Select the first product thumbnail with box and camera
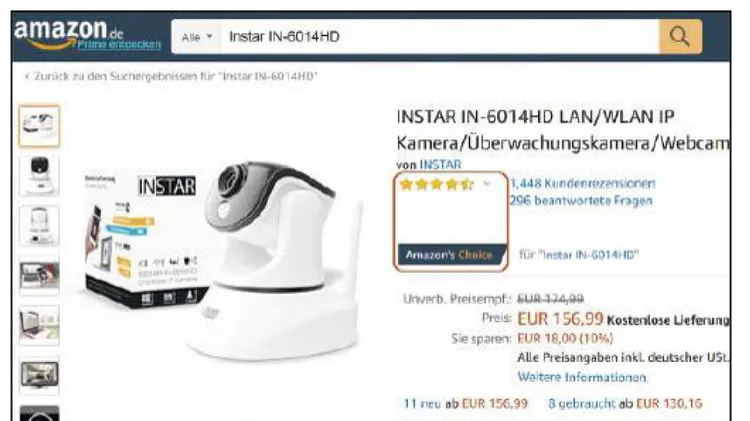The image size is (750, 421). coord(39,126)
